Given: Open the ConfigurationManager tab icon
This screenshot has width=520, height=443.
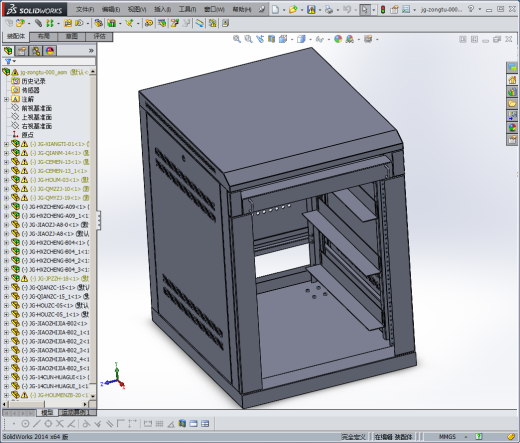Looking at the screenshot, I should (36, 51).
